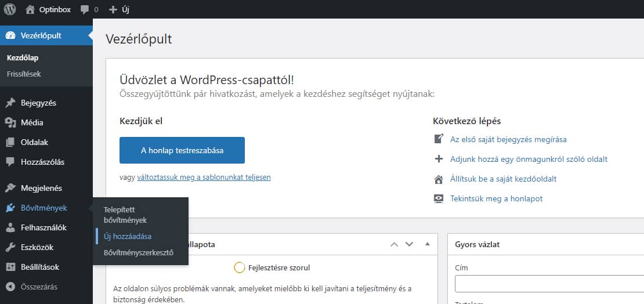The height and width of the screenshot is (304, 644).
Task: Move the site health widget down
Action: pyautogui.click(x=409, y=244)
